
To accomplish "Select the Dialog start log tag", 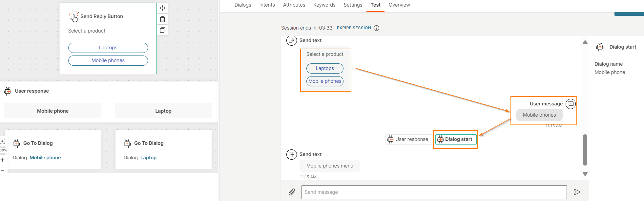I will point(456,139).
